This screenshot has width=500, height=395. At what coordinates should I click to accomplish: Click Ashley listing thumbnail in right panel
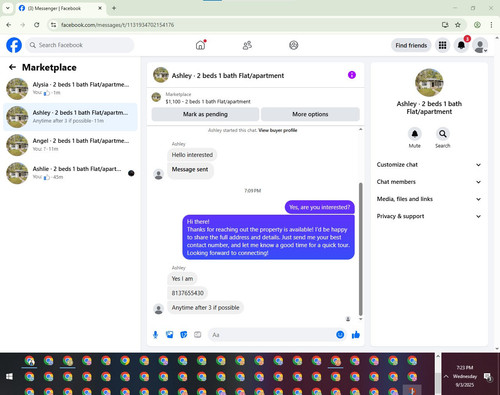coord(429,83)
